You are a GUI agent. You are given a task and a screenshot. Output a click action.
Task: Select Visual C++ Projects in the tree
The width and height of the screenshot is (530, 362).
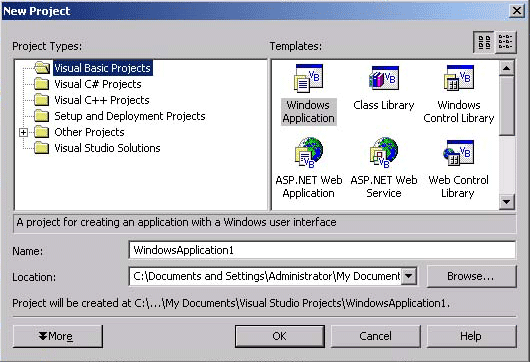[x=102, y=100]
